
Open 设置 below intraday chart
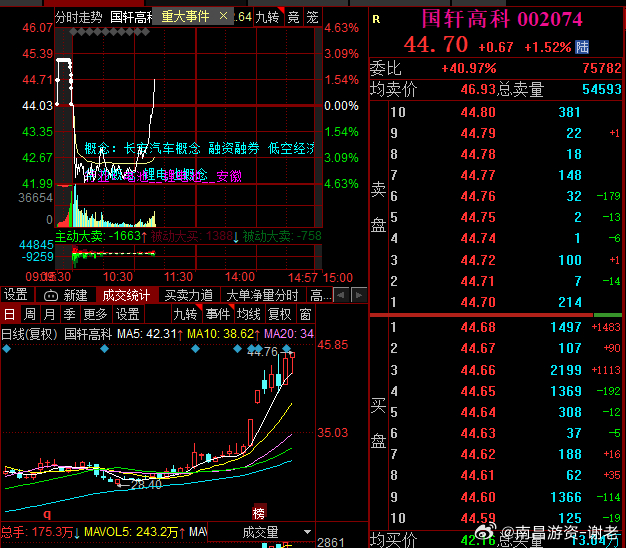coord(16,295)
